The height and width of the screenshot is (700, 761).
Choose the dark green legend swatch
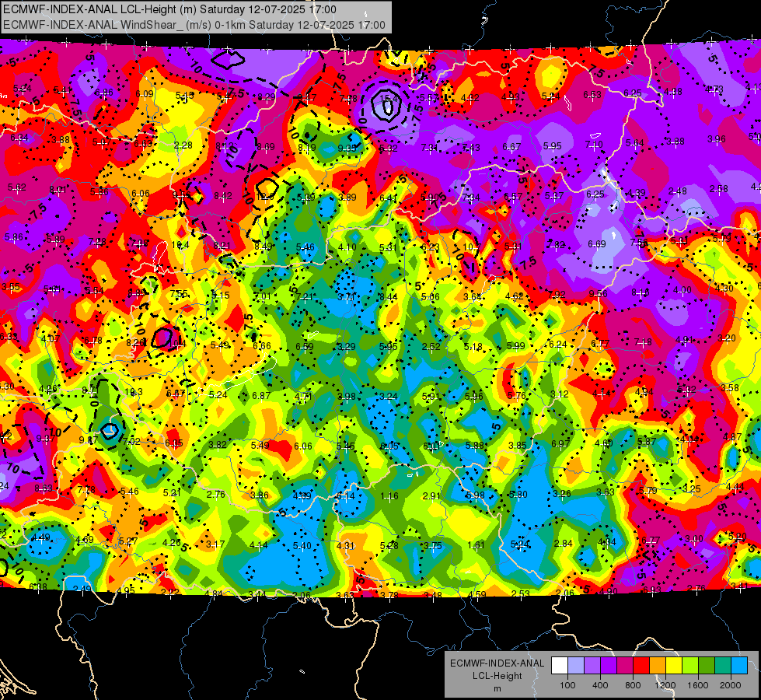[x=706, y=666]
